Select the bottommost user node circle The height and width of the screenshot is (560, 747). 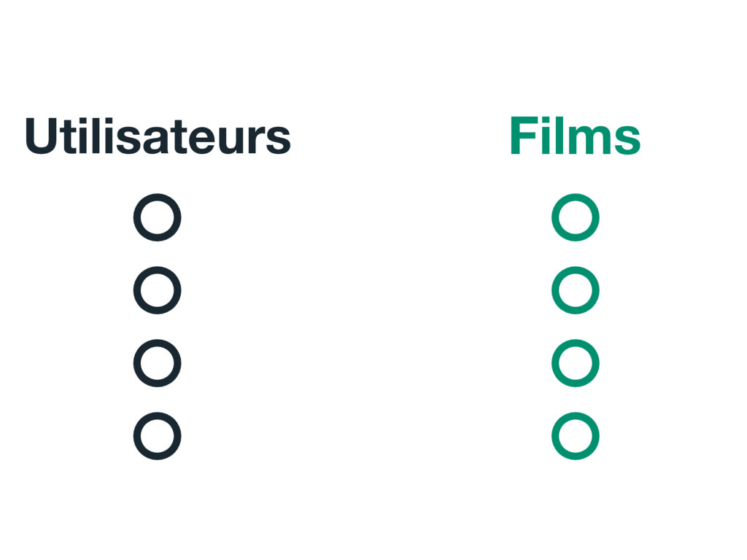coord(158,436)
